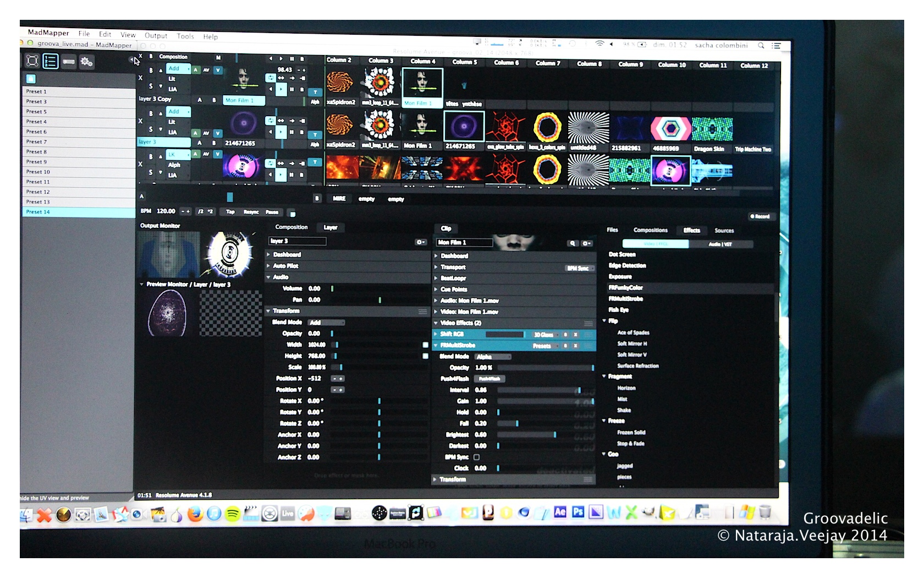Screen dimensions: 924x578
Task: Click the lock icon above the presets list
Action: (x=31, y=79)
